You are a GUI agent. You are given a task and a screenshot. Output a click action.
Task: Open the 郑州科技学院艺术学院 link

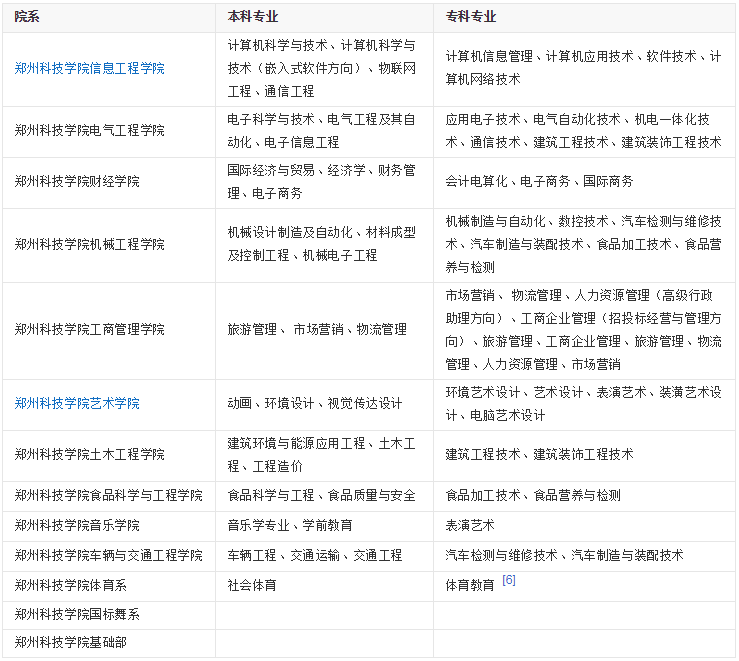point(77,404)
